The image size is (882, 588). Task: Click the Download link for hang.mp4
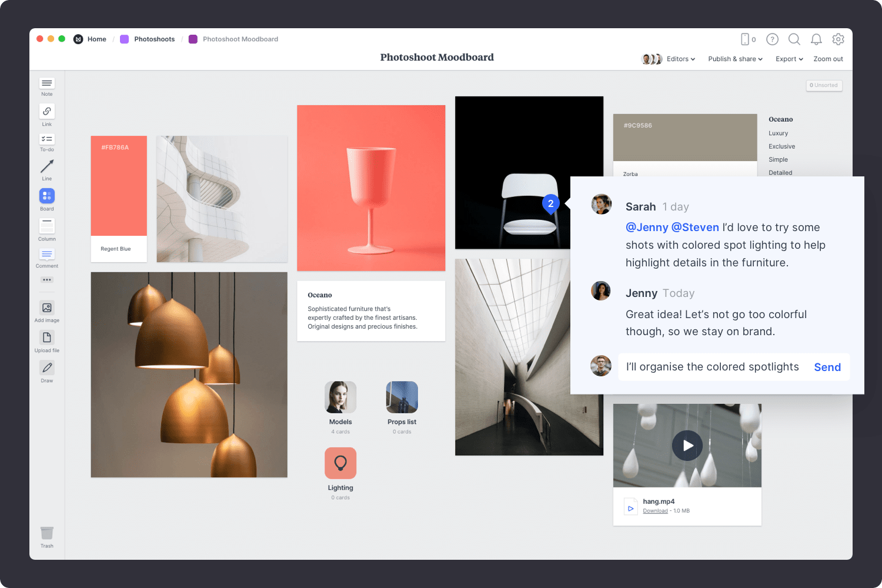tap(655, 511)
